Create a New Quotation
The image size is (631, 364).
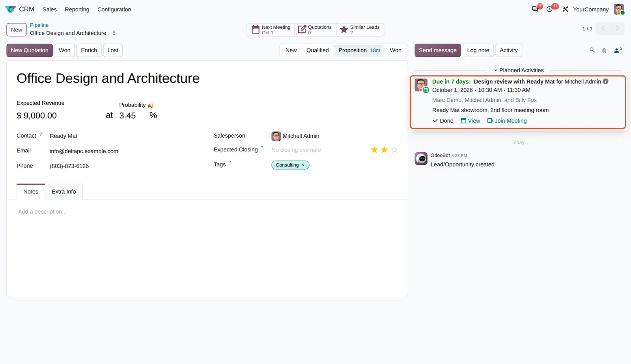tap(30, 50)
